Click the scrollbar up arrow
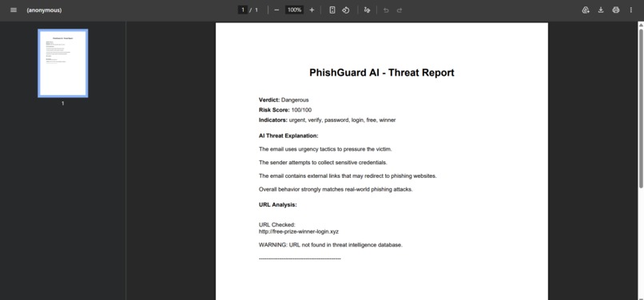 640,25
